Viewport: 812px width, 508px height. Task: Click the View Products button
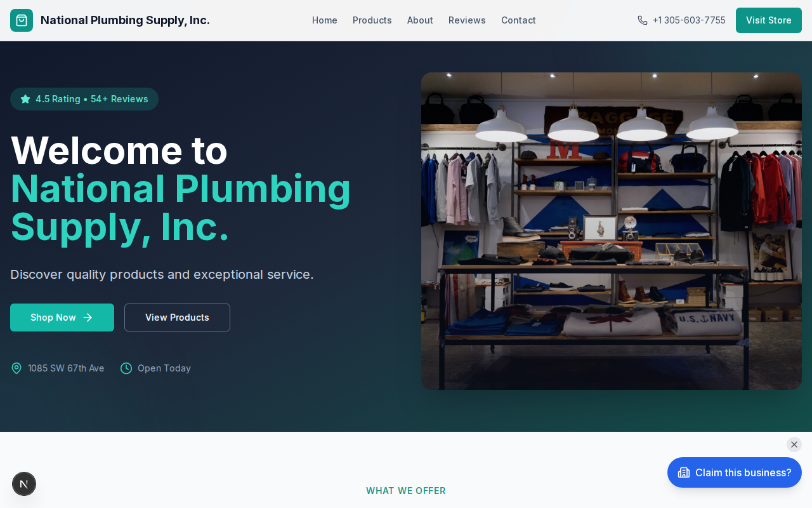177,317
